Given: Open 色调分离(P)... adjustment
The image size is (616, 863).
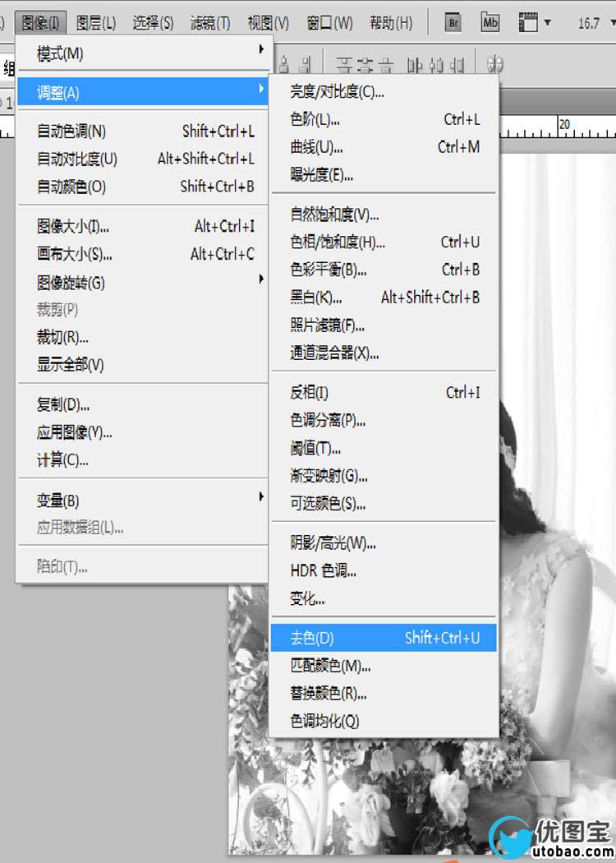Looking at the screenshot, I should tap(384, 421).
